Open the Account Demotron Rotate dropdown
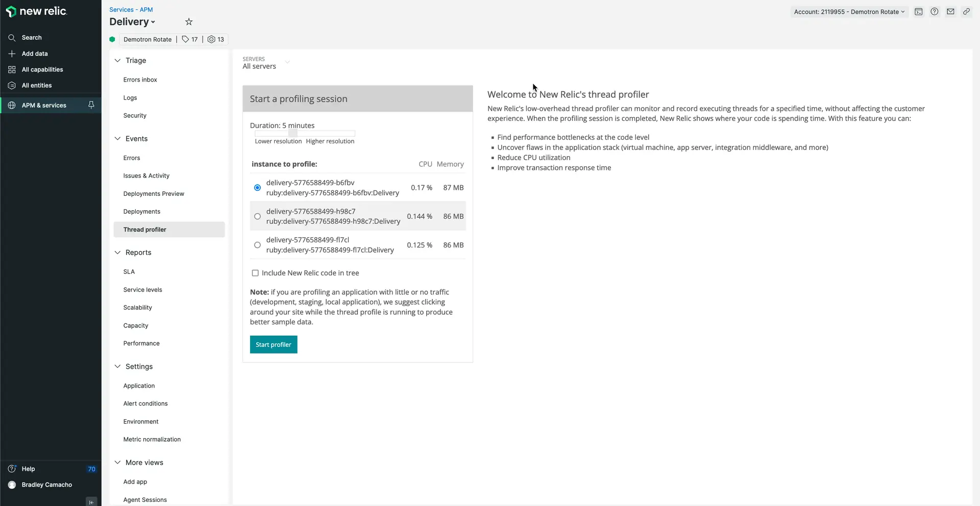980x506 pixels. click(849, 12)
